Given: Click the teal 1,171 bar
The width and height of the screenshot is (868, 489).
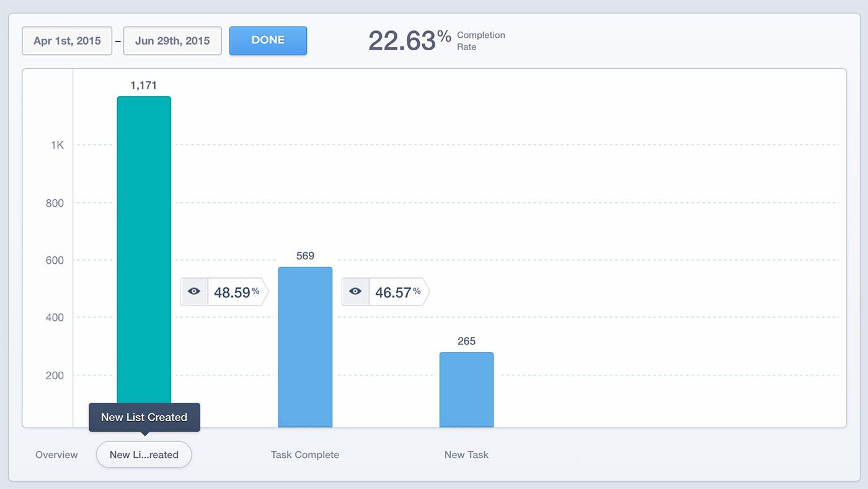Looking at the screenshot, I should pyautogui.click(x=144, y=249).
